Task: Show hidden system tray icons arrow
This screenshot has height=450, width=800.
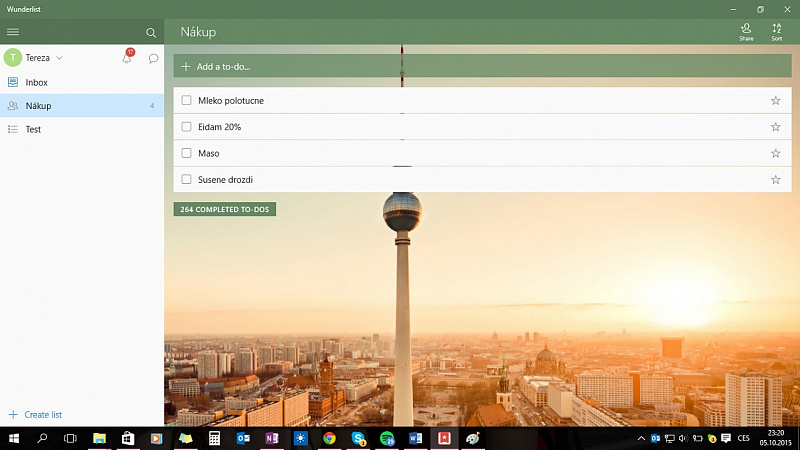Action: point(641,438)
